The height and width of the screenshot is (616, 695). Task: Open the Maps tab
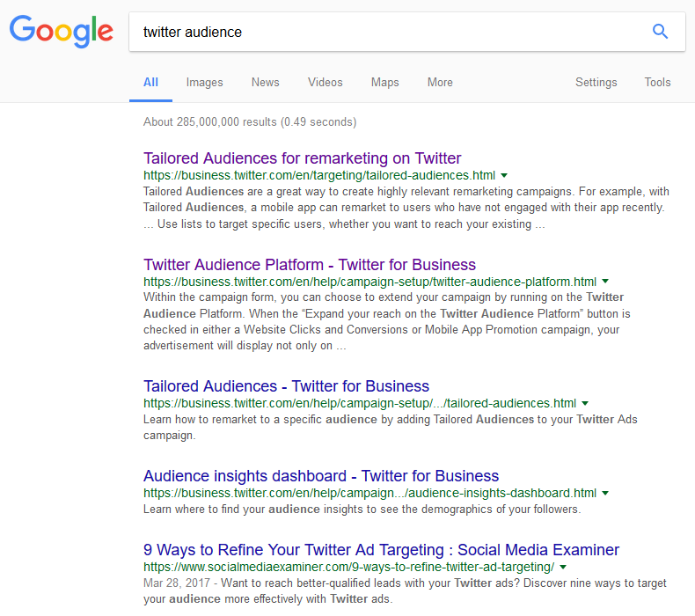click(x=384, y=83)
